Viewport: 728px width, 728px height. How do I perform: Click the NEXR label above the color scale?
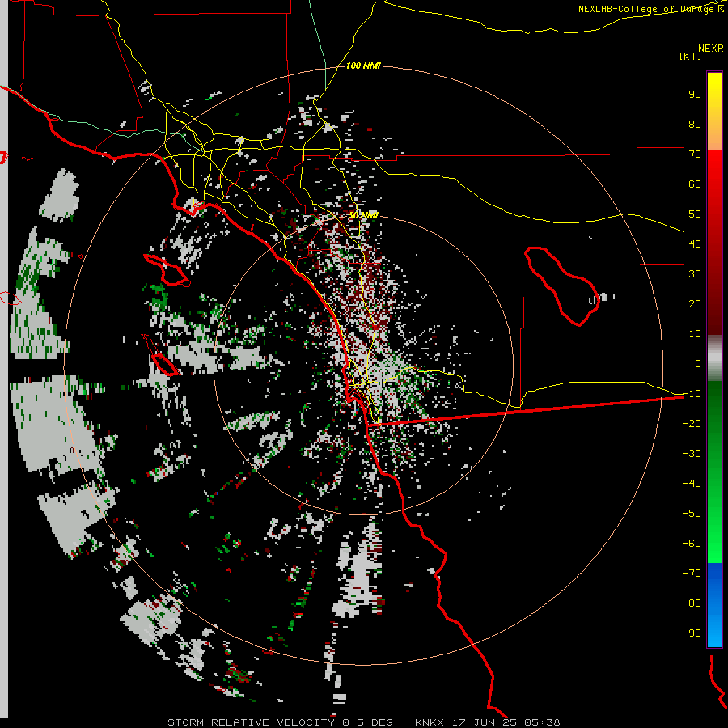click(710, 49)
